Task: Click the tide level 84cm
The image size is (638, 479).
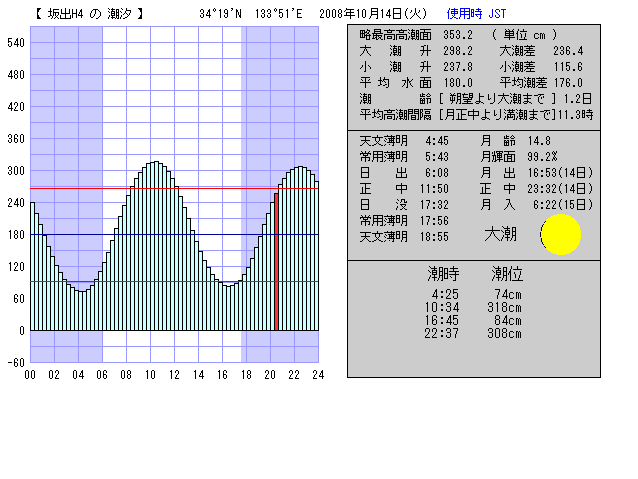Action: point(508,320)
